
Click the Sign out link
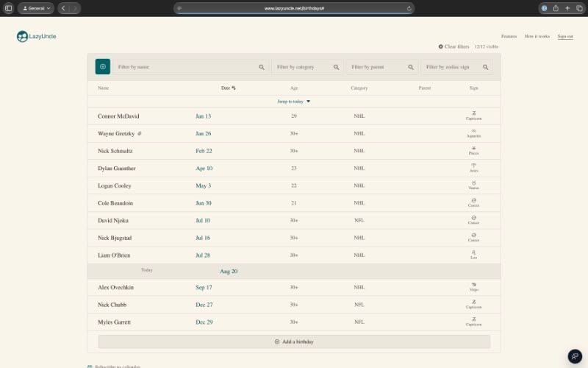[x=565, y=36]
